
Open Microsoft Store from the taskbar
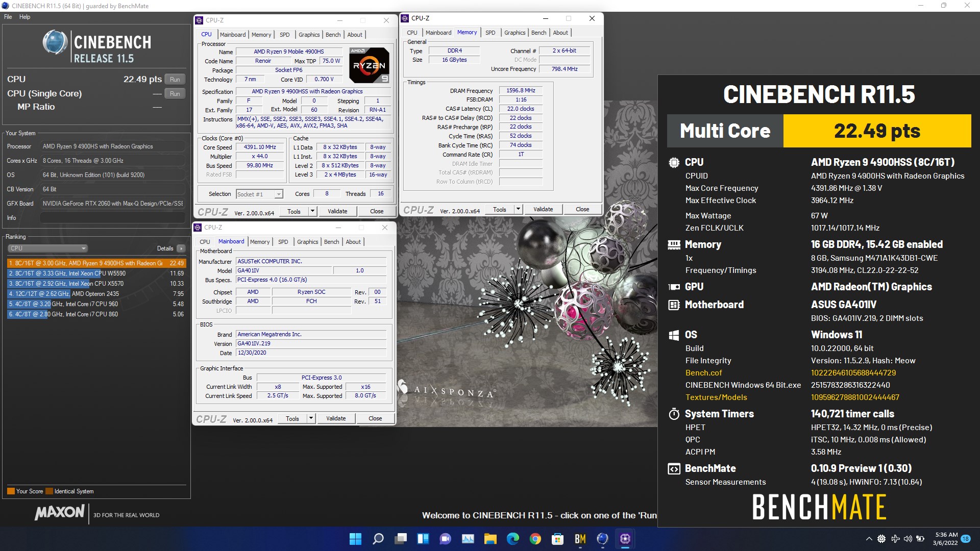tap(558, 539)
